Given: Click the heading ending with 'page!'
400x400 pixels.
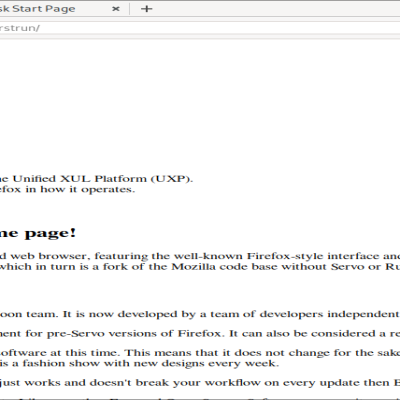Looking at the screenshot, I should 38,233.
